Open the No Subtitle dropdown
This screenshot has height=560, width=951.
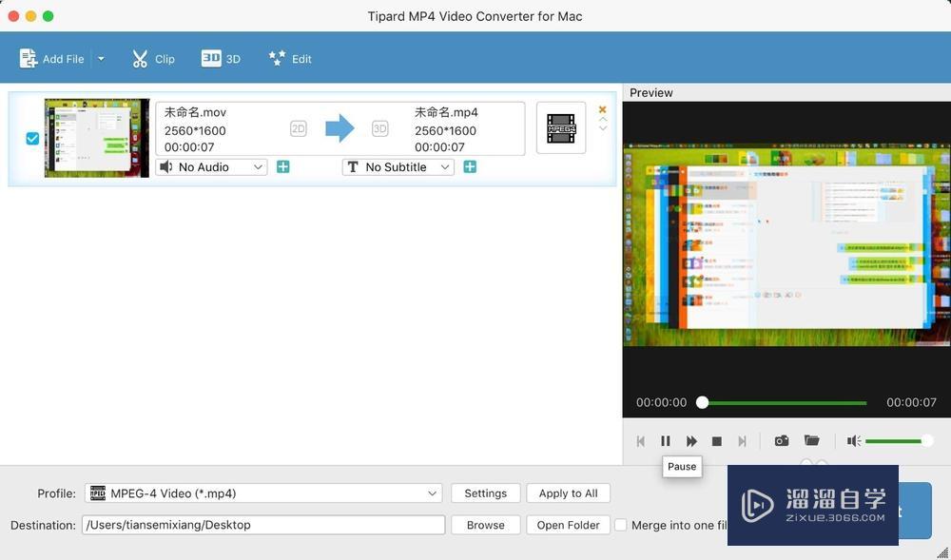point(398,167)
